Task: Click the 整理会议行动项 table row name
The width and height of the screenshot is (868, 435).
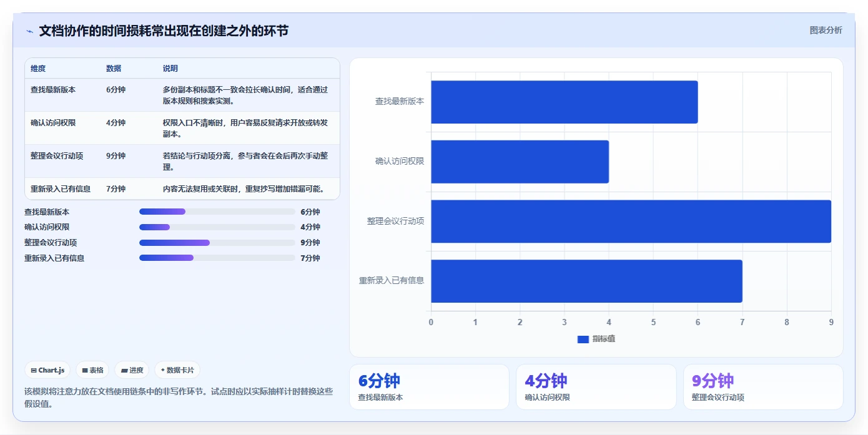Action: click(57, 156)
